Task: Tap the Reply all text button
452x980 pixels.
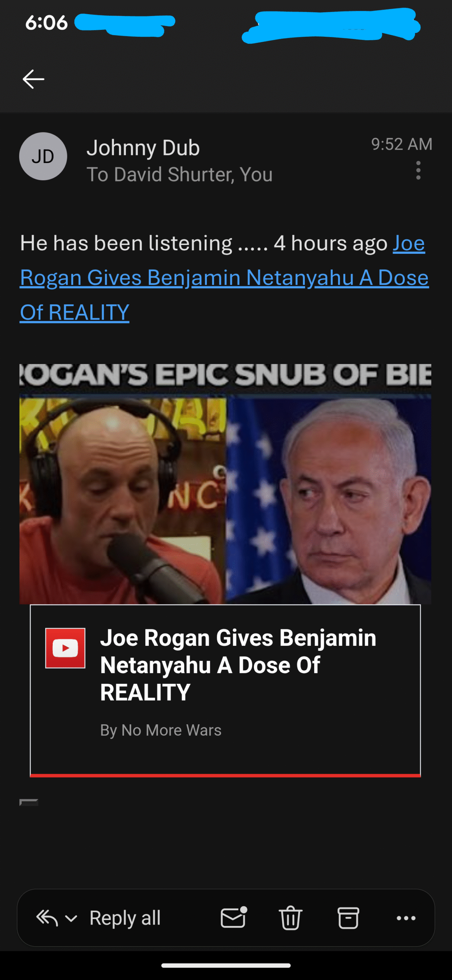Action: (125, 918)
